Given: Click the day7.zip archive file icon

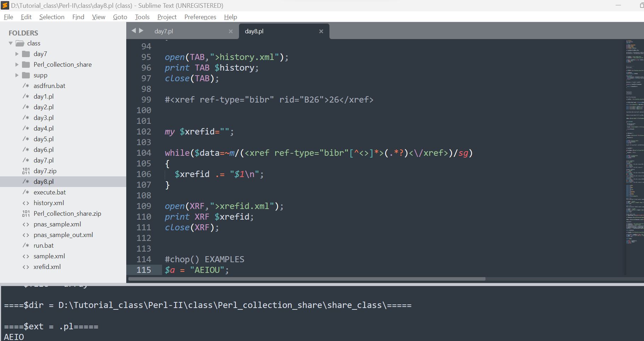Looking at the screenshot, I should click(26, 171).
